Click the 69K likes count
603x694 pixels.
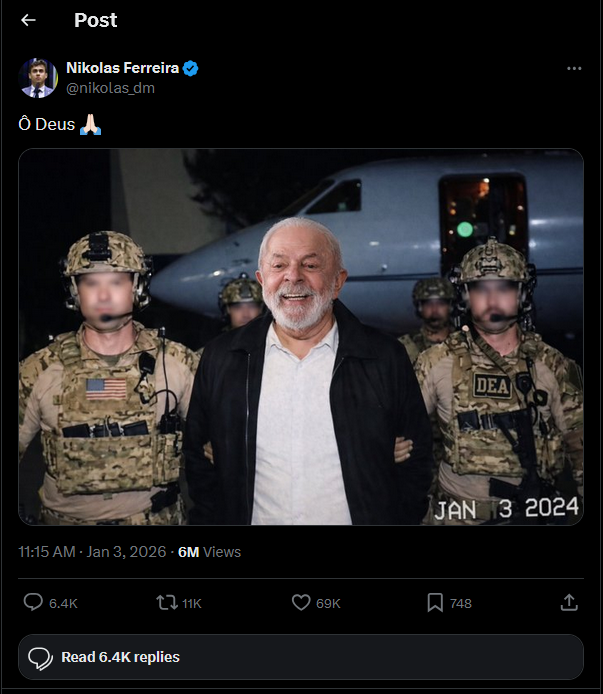[329, 603]
